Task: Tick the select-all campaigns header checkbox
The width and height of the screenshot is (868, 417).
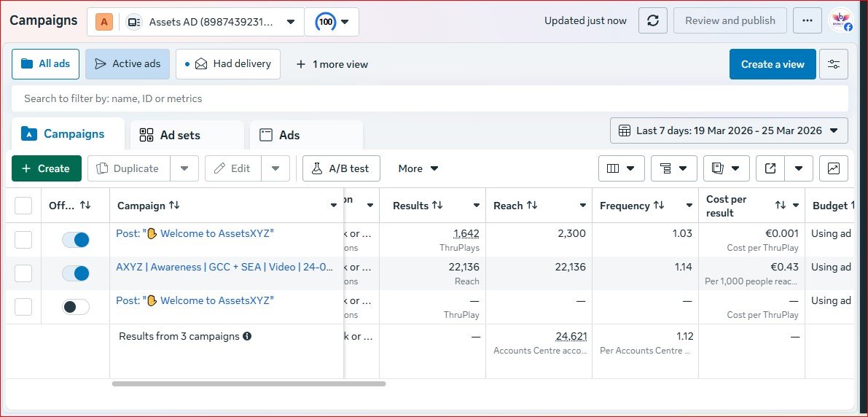Action: (24, 206)
